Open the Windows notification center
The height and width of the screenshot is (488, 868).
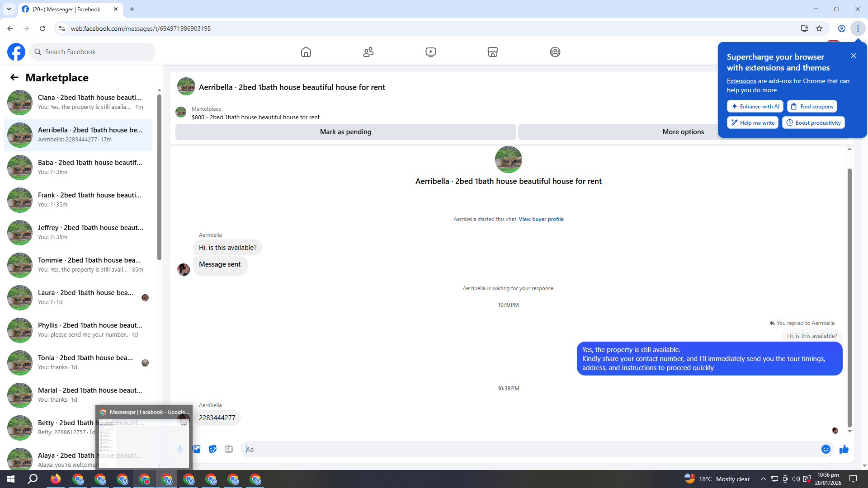(853, 479)
